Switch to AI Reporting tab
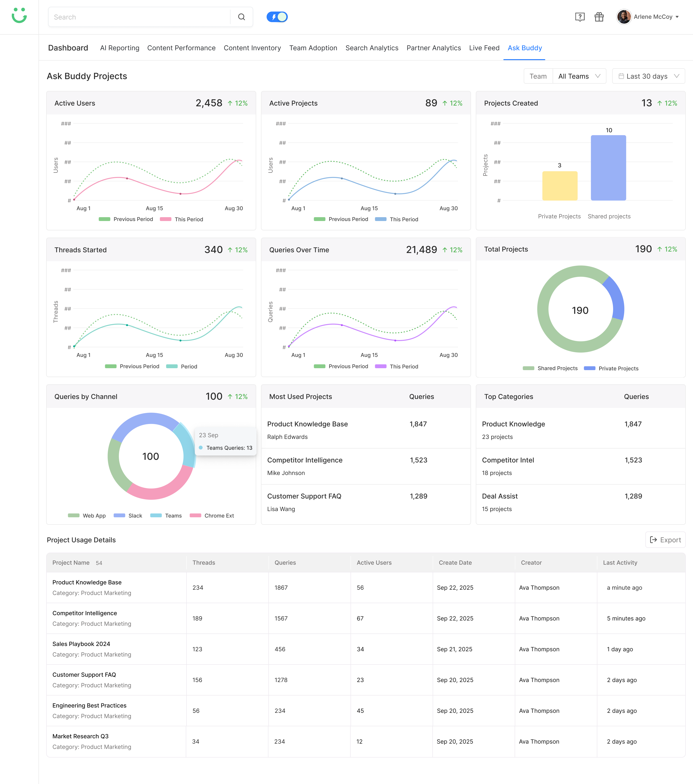The height and width of the screenshot is (784, 693). tap(120, 48)
